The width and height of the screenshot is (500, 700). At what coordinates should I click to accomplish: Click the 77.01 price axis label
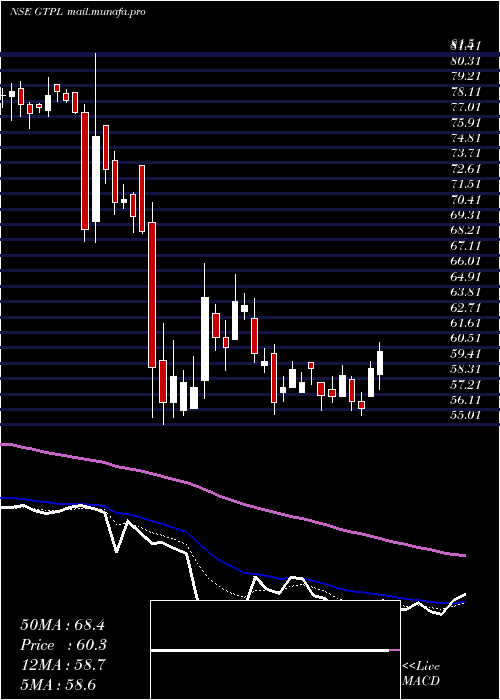[x=466, y=107]
